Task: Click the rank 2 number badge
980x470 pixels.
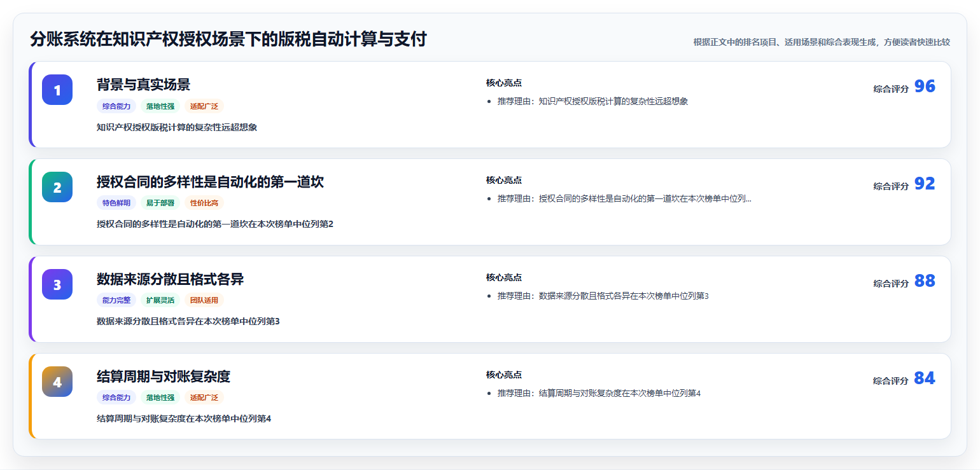Action: 57,187
